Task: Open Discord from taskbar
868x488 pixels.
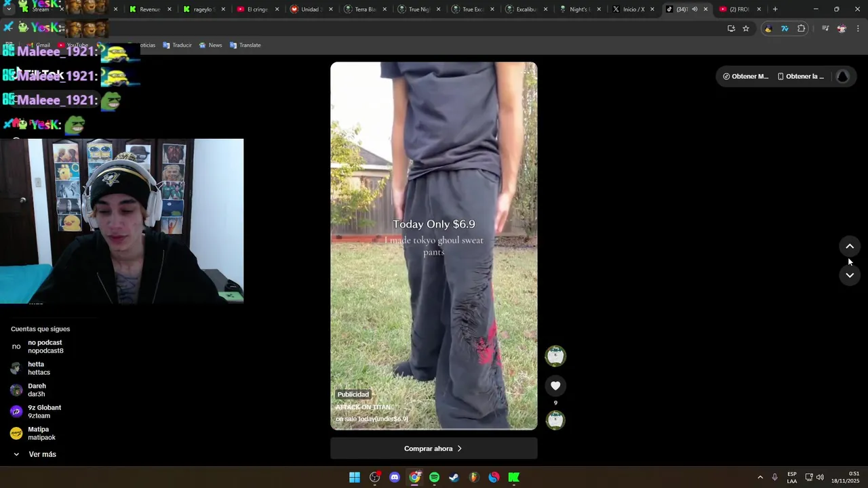Action: pos(395,477)
